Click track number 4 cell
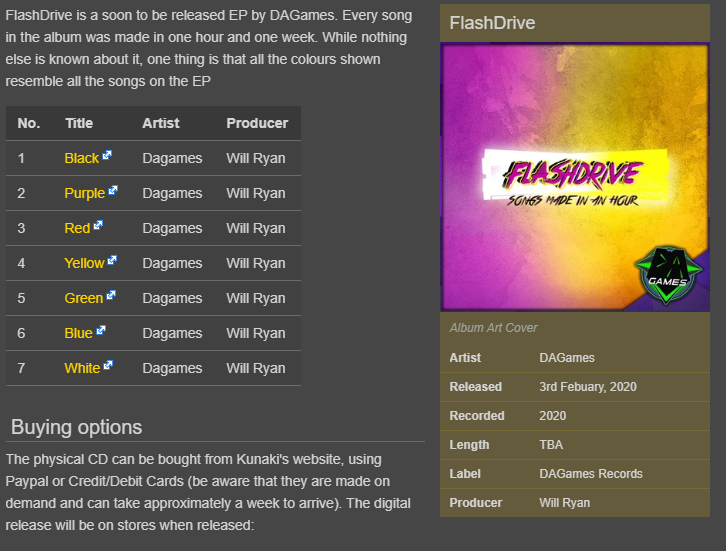726x551 pixels. tap(21, 263)
